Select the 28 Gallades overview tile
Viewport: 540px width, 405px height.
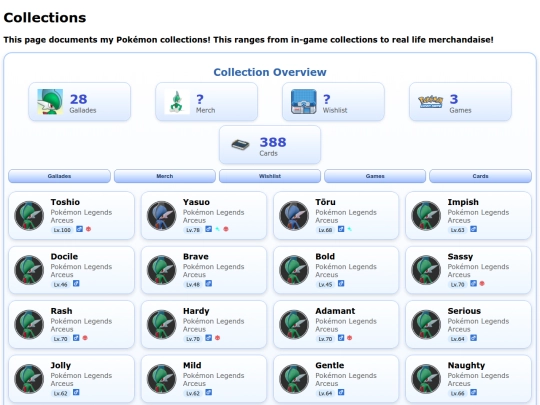pyautogui.click(x=80, y=102)
